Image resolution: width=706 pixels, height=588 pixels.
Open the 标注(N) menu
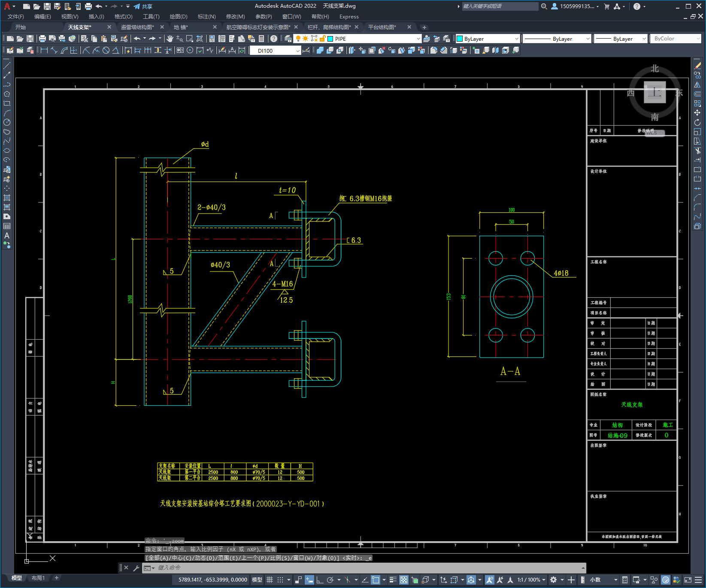tap(206, 17)
